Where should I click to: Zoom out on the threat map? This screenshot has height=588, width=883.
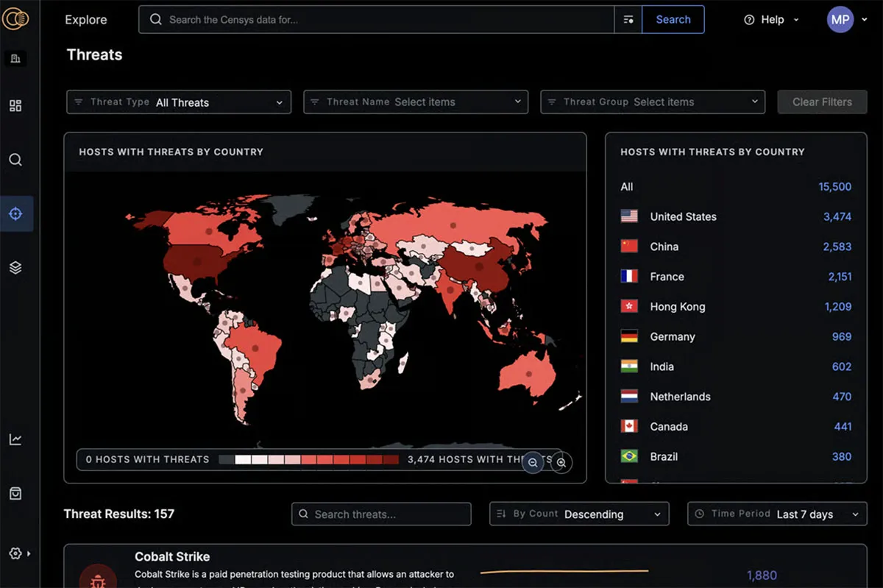click(x=533, y=462)
